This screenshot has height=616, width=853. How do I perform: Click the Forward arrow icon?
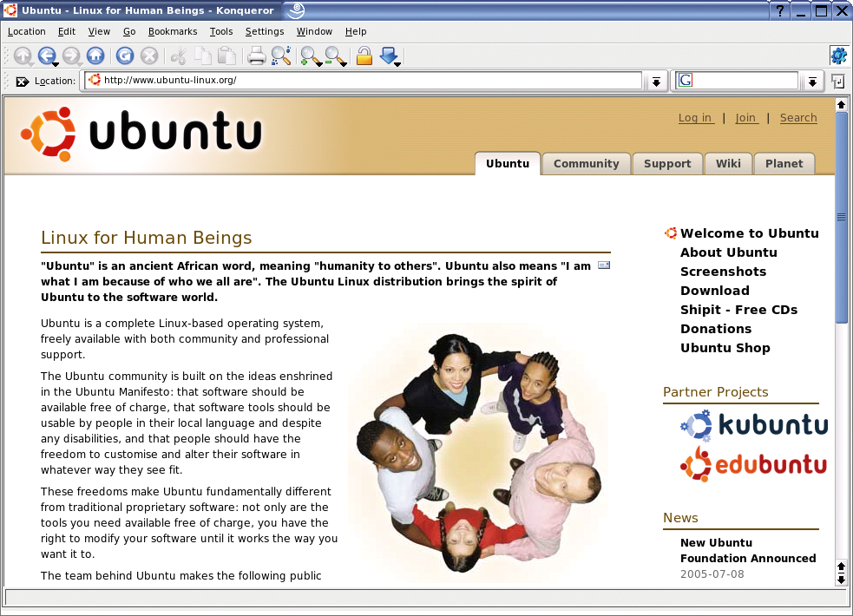(70, 55)
